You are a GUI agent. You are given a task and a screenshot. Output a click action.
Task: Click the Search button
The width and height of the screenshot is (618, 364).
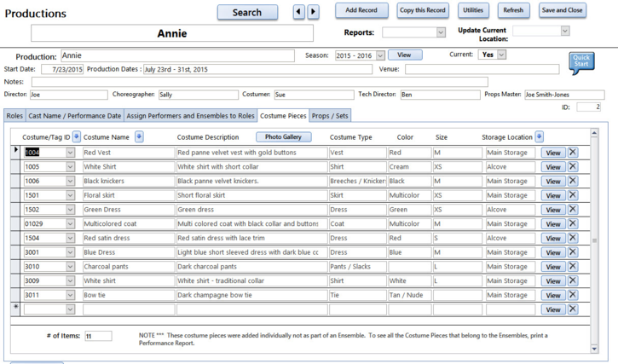[x=247, y=12]
